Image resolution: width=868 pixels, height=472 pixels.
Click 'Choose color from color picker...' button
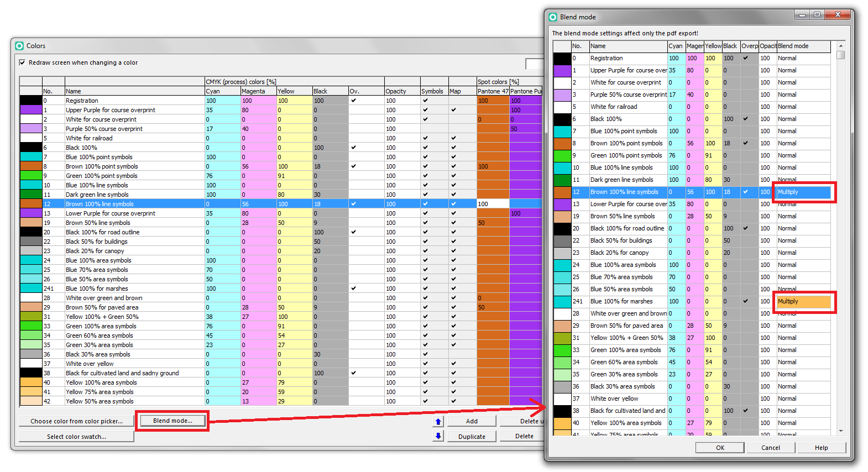(77, 421)
